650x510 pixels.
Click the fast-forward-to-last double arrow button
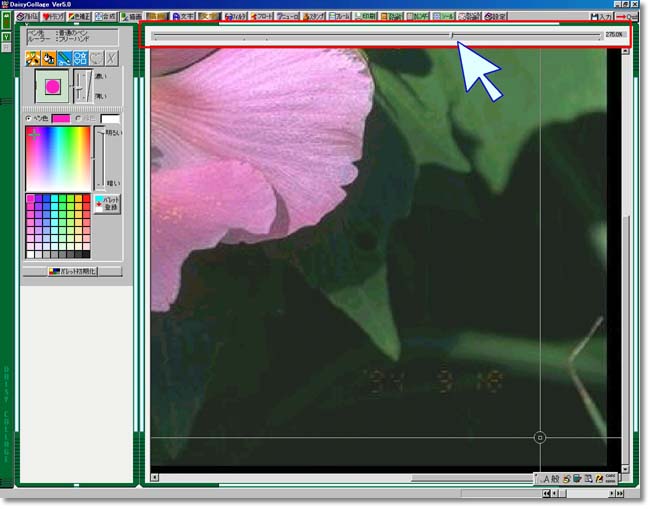[620, 494]
